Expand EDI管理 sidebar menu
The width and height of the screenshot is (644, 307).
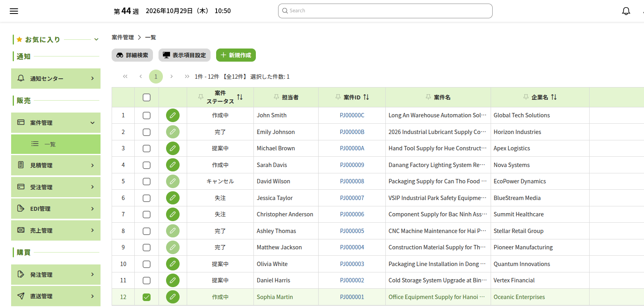[x=56, y=208]
